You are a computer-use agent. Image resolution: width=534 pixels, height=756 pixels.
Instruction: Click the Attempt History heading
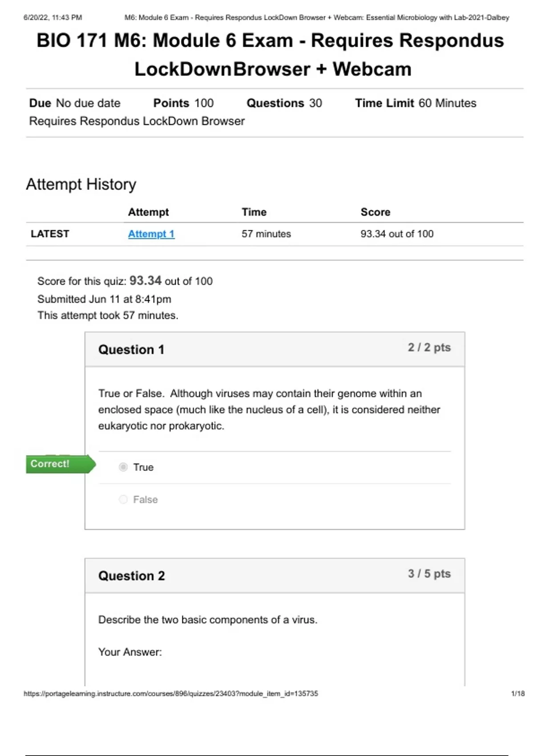pyautogui.click(x=81, y=184)
